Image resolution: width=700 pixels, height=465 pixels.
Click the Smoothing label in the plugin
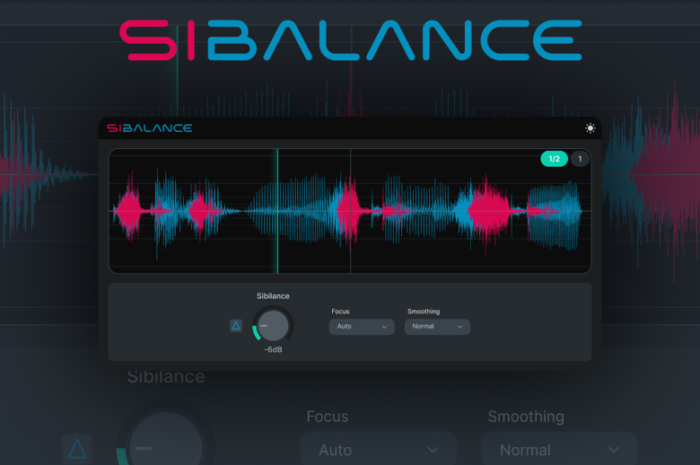[423, 311]
